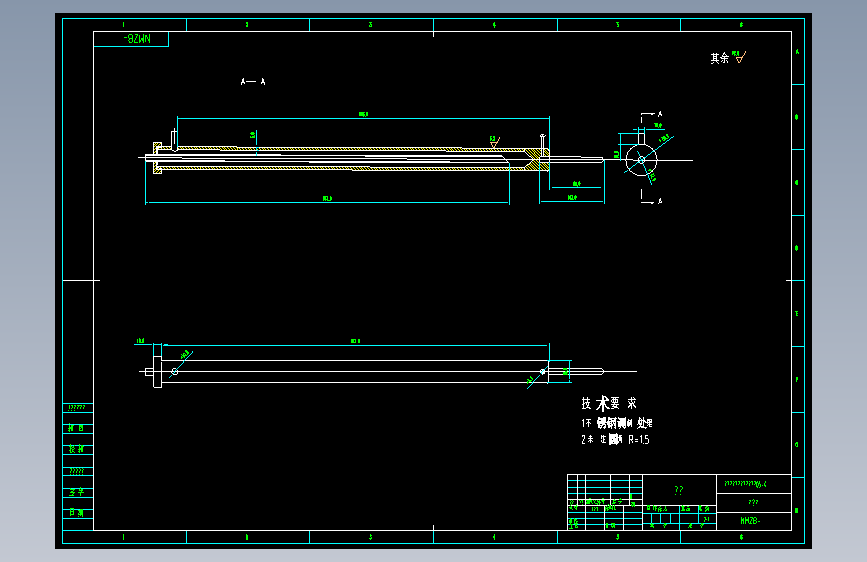This screenshot has height=562, width=867.
Task: Click the "技术要求" heading
Action: [609, 403]
